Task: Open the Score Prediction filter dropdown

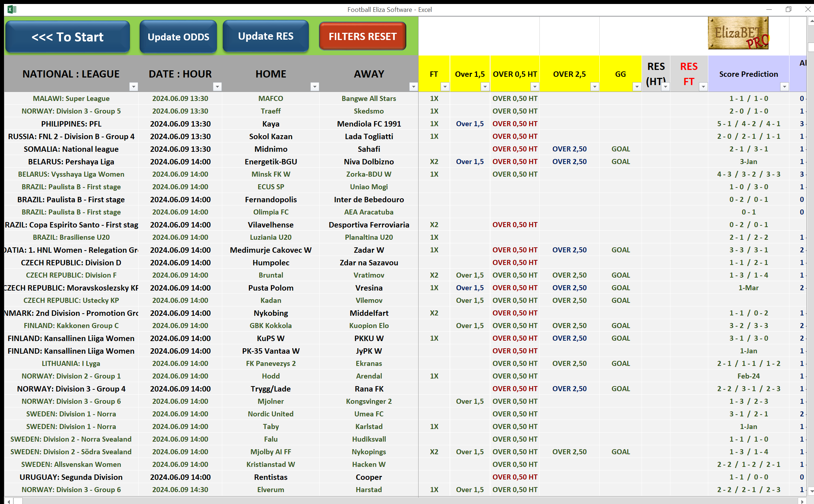Action: [785, 87]
